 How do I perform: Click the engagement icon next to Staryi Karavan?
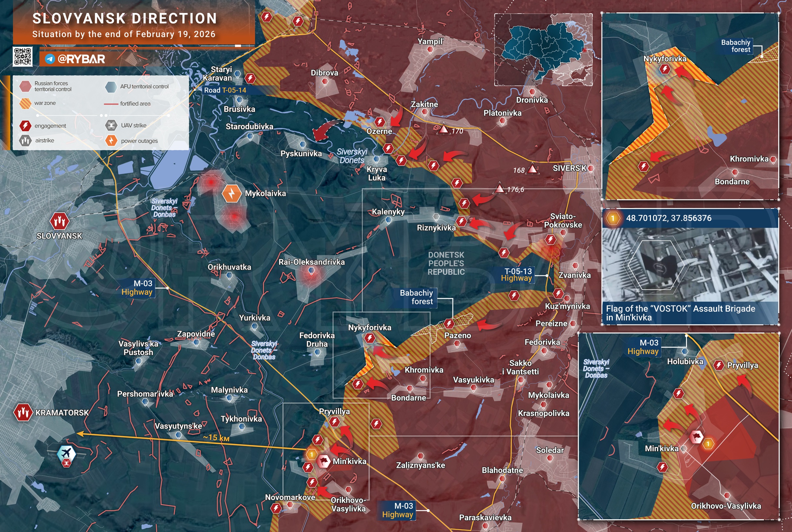pyautogui.click(x=250, y=78)
